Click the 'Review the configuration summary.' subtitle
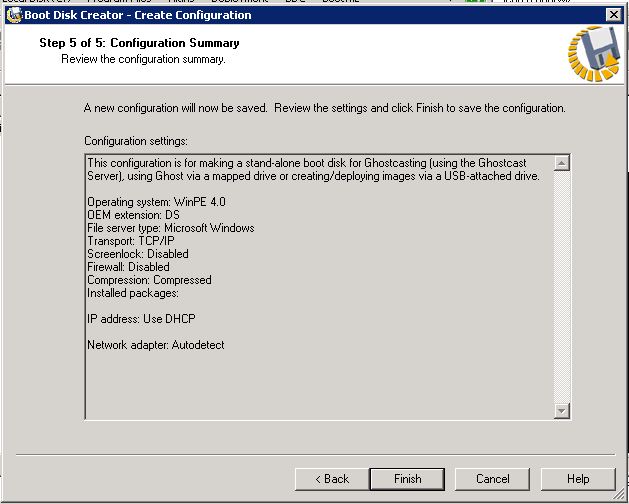This screenshot has width=629, height=504. 143,59
